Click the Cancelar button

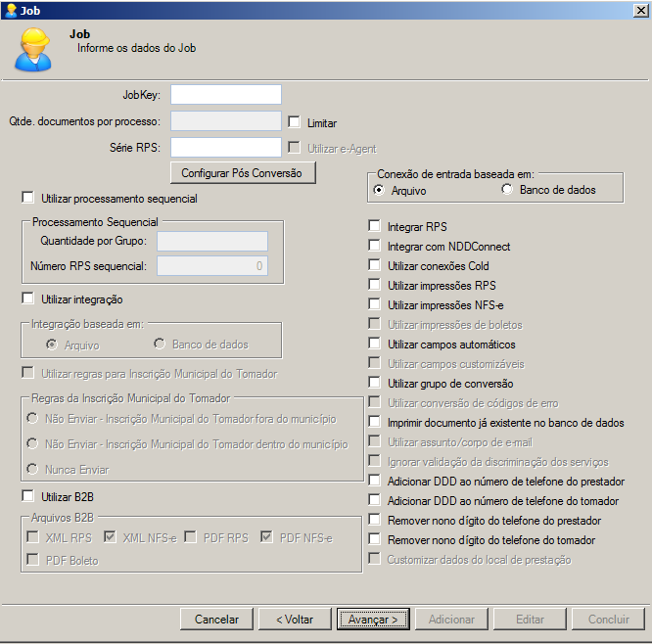[216, 620]
